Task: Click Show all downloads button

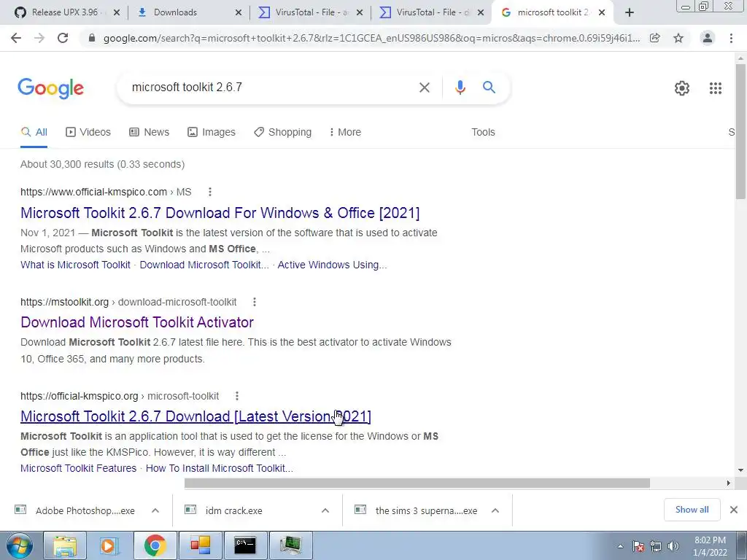Action: click(692, 510)
